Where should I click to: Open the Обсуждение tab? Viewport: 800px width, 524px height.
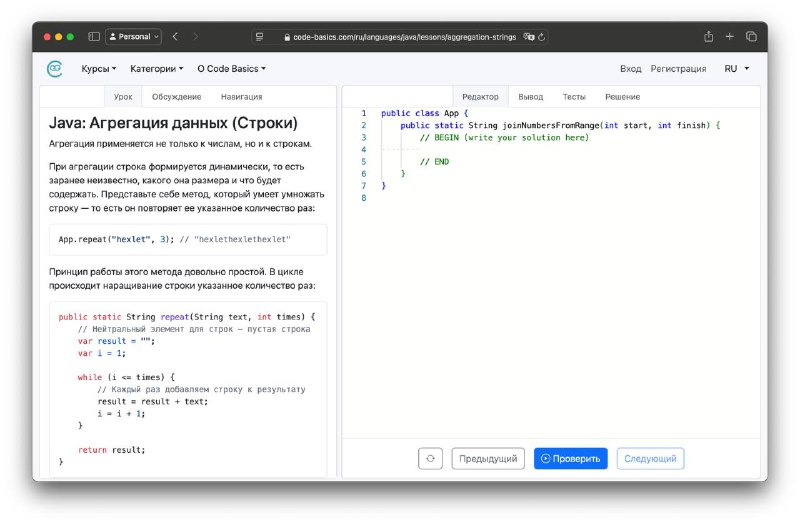tap(177, 96)
